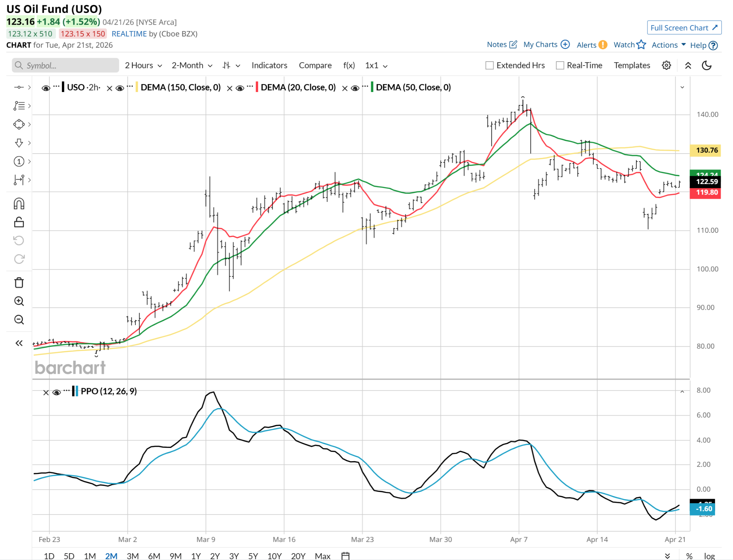733x560 pixels.
Task: Collapse the left drawing toolbar
Action: coord(19,343)
